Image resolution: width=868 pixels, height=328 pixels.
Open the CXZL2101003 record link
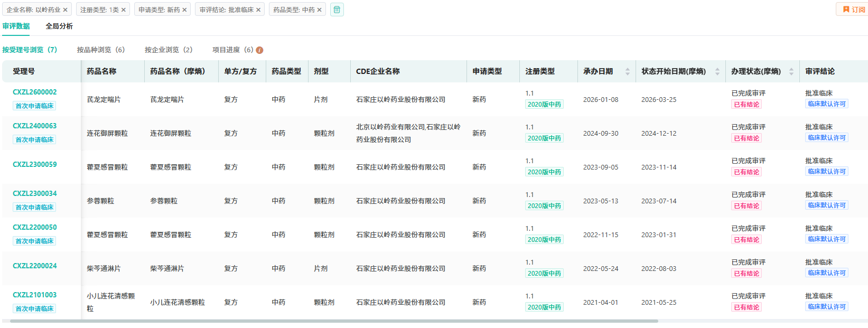point(35,295)
